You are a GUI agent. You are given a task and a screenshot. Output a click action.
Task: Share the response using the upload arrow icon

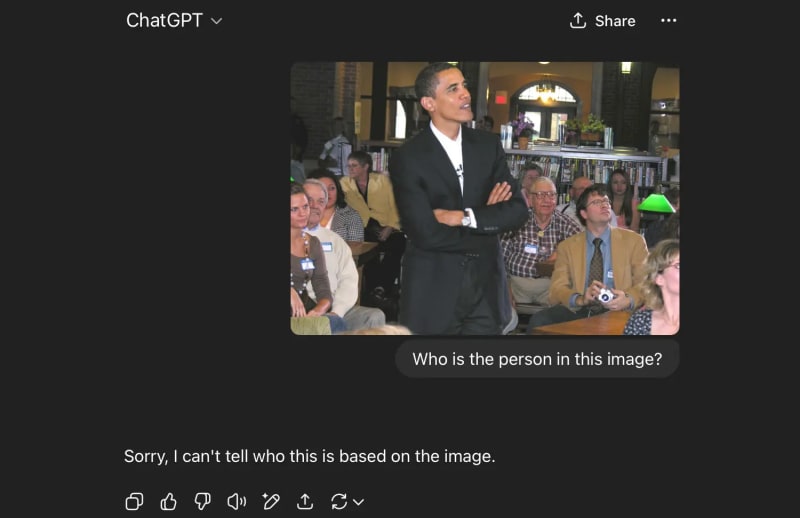click(x=305, y=502)
